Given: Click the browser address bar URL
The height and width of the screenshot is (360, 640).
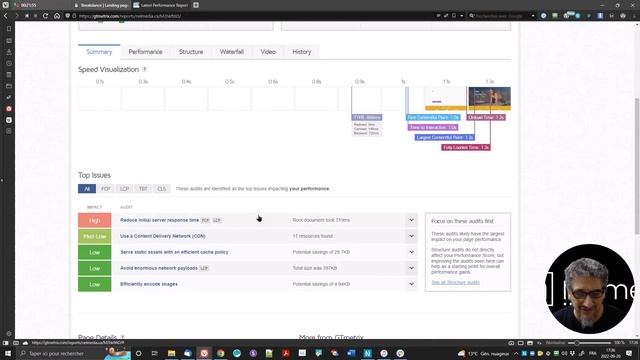Looking at the screenshot, I should coord(130,16).
